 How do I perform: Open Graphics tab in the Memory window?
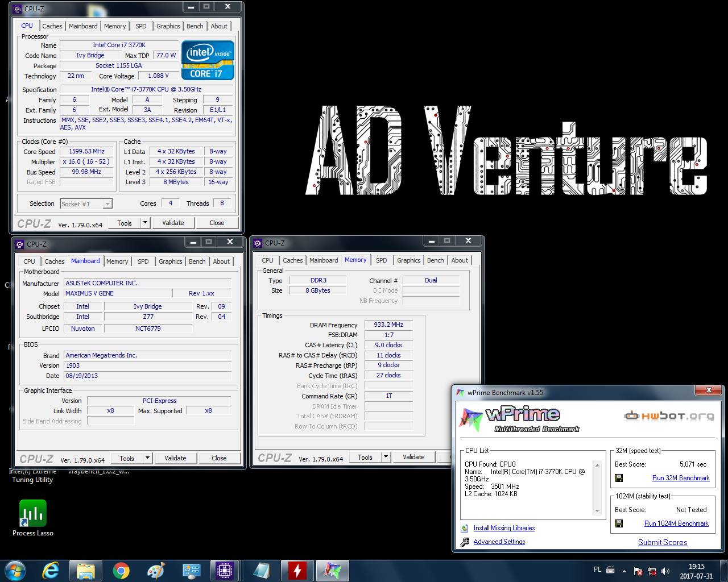tap(409, 260)
